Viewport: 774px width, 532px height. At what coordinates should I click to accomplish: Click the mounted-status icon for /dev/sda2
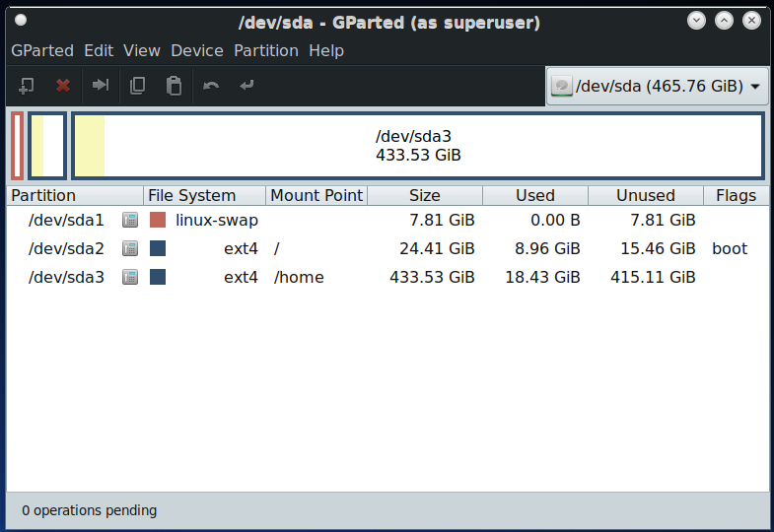pyautogui.click(x=130, y=248)
